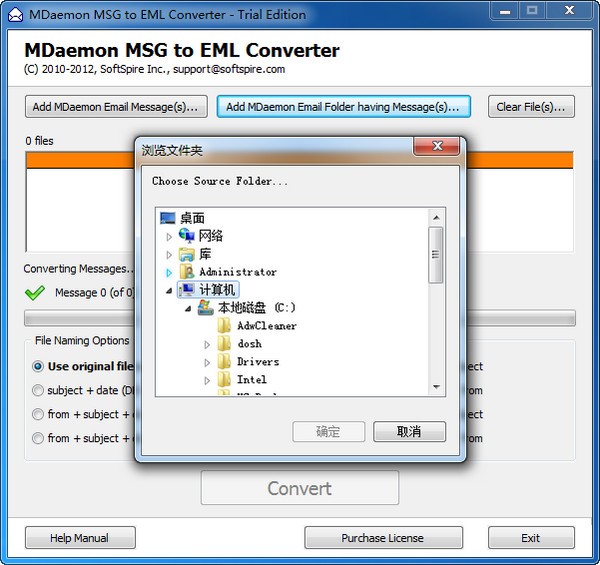Collapse the Computer (计算机) tree node
The width and height of the screenshot is (600, 565).
[x=169, y=291]
